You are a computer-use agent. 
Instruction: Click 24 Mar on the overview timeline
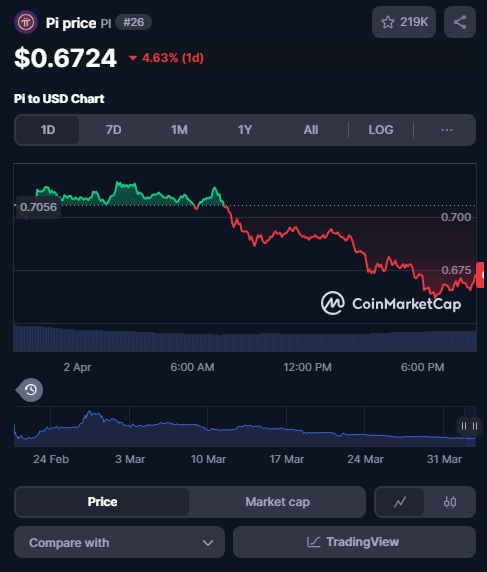click(x=365, y=459)
